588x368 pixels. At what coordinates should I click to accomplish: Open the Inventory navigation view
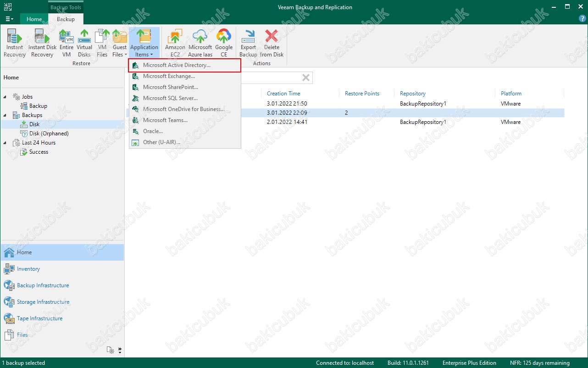tap(62, 269)
